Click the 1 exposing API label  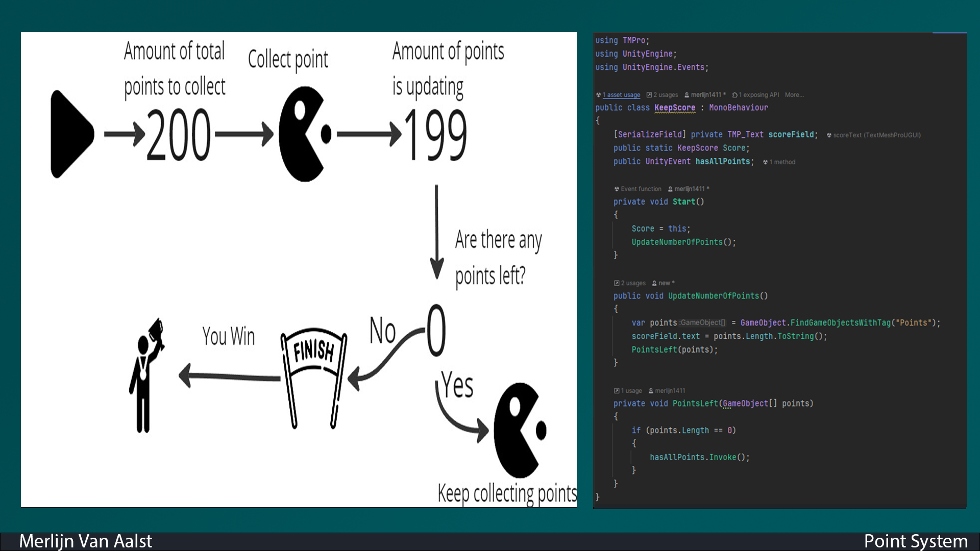coord(759,95)
